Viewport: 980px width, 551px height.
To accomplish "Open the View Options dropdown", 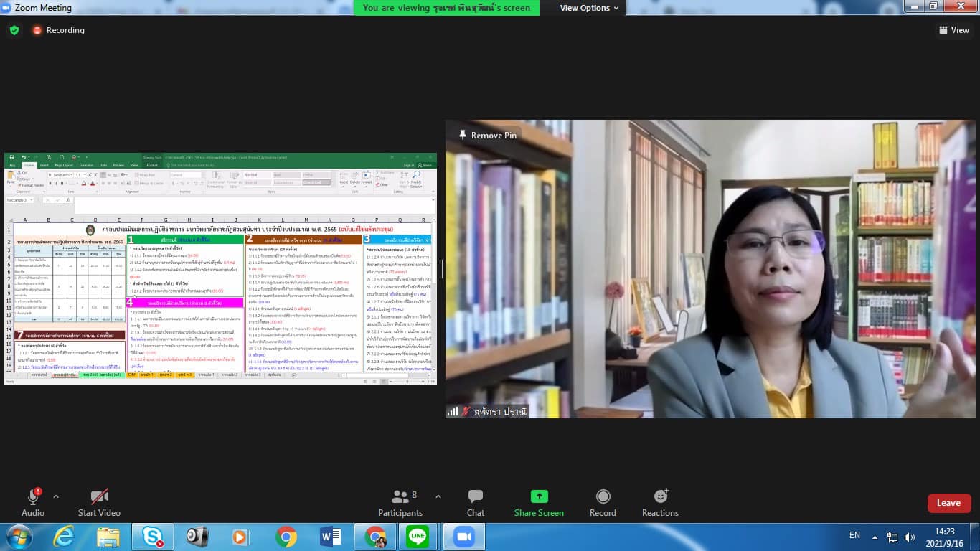I will pyautogui.click(x=589, y=8).
